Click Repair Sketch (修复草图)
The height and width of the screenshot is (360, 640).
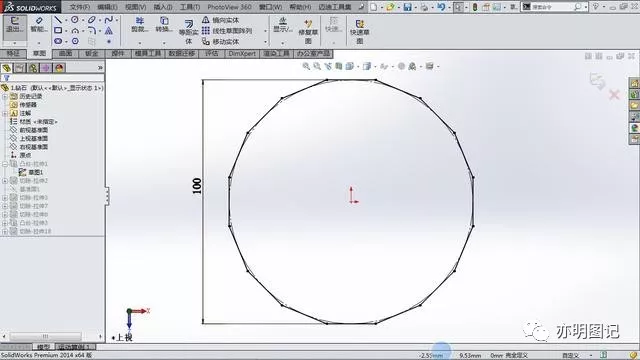308,32
